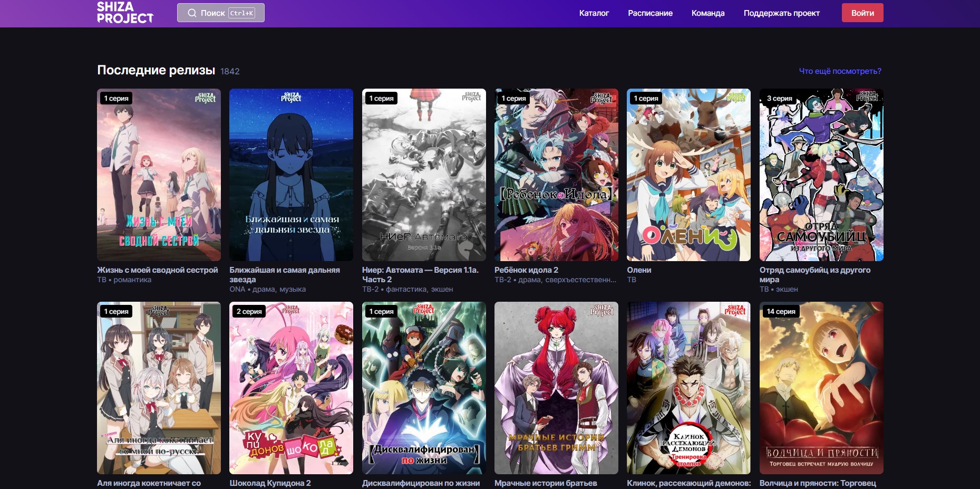Click '14 серия' badge on Волчица и пряности
This screenshot has width=980, height=489.
[781, 311]
